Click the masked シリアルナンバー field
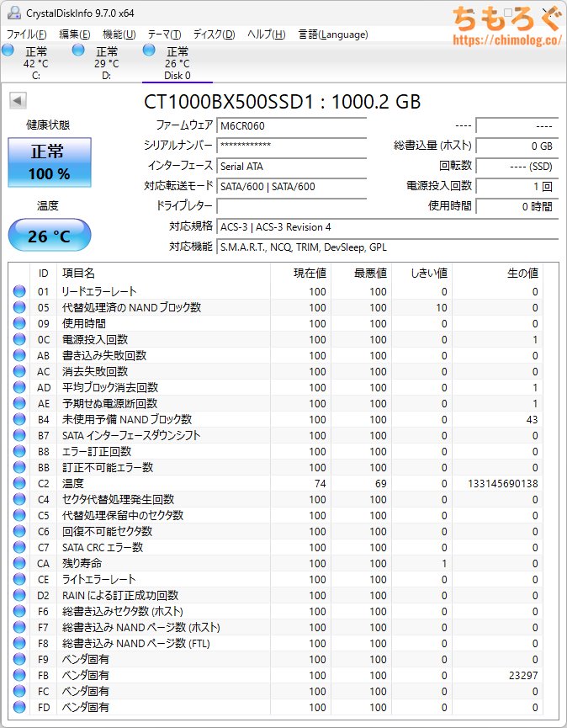Viewport: 567px width, 728px height. coord(291,146)
